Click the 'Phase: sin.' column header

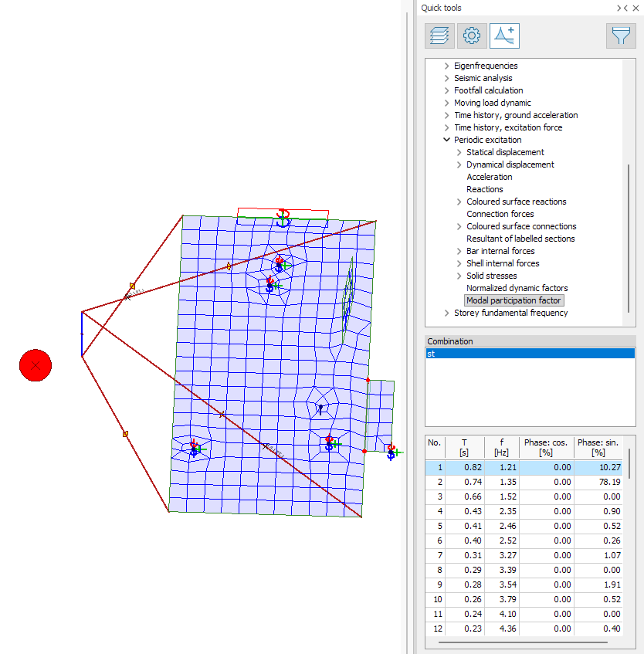(598, 447)
